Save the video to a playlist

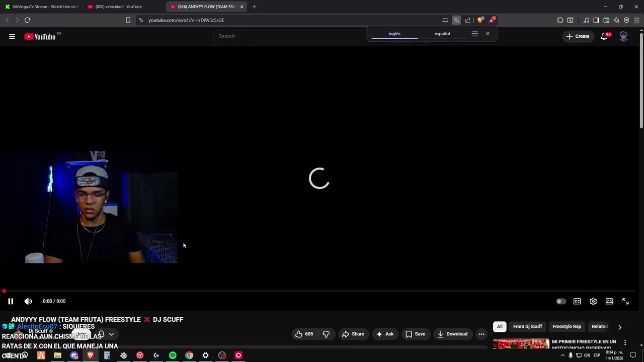coord(416,334)
